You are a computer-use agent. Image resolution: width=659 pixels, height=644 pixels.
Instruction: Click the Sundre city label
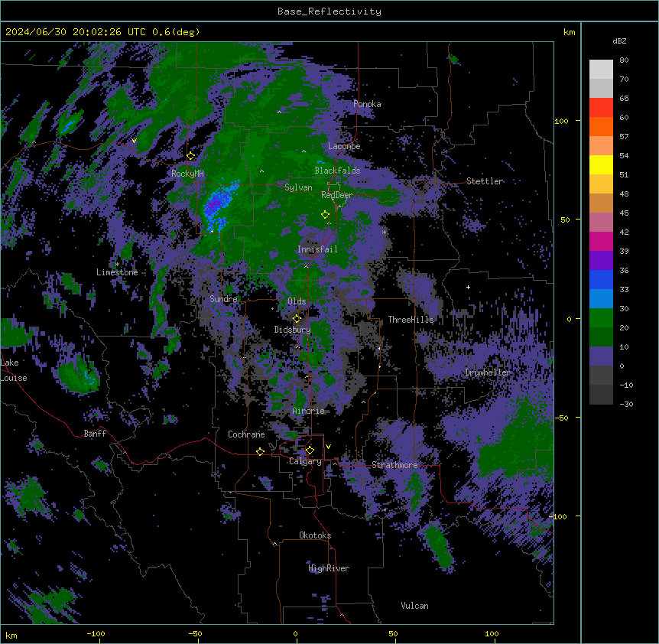click(x=223, y=299)
